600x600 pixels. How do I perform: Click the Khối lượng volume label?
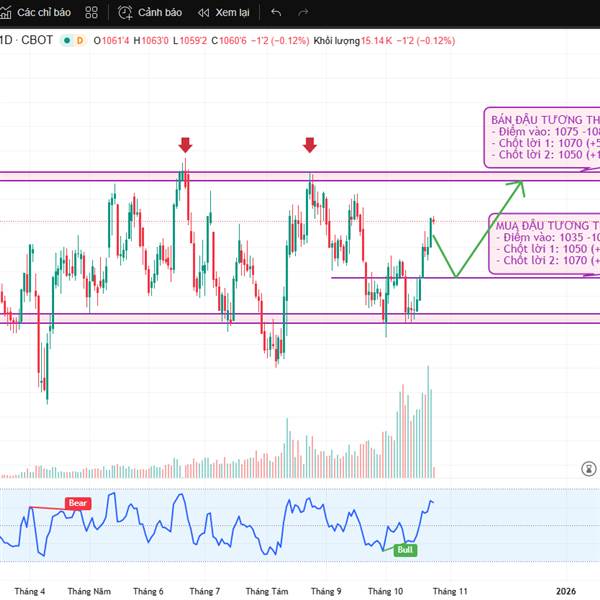[x=337, y=41]
